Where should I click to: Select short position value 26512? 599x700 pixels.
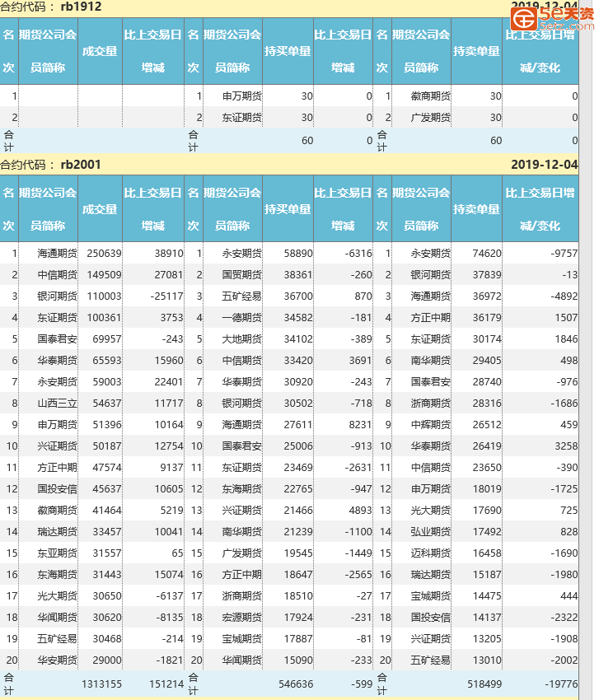(487, 425)
